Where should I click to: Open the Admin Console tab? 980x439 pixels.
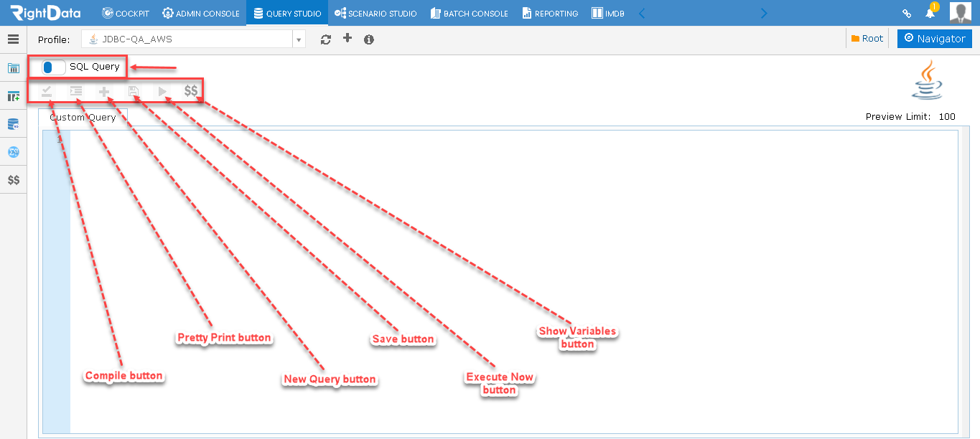[201, 13]
